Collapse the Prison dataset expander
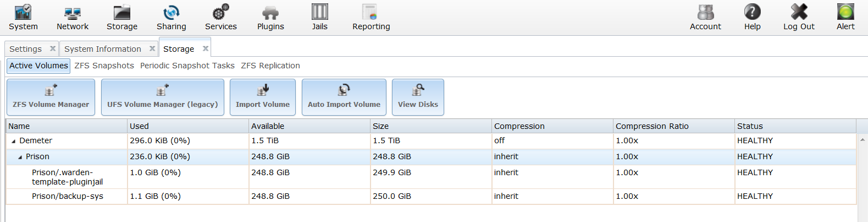 20,158
